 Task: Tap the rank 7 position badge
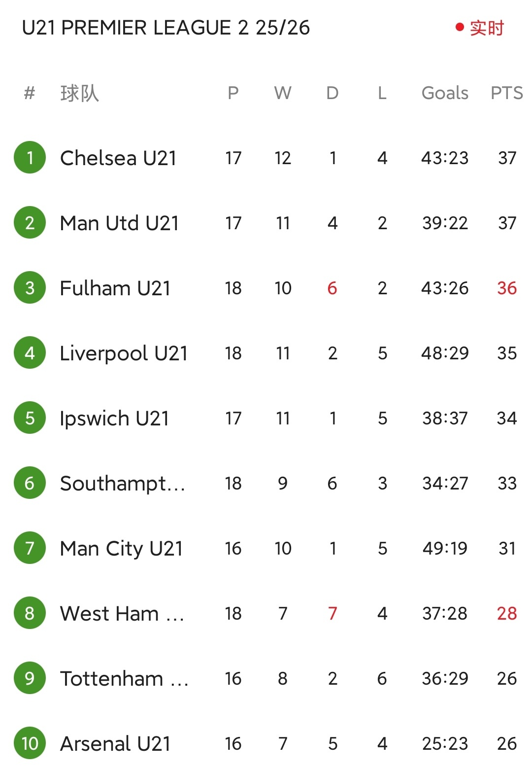[x=30, y=548]
